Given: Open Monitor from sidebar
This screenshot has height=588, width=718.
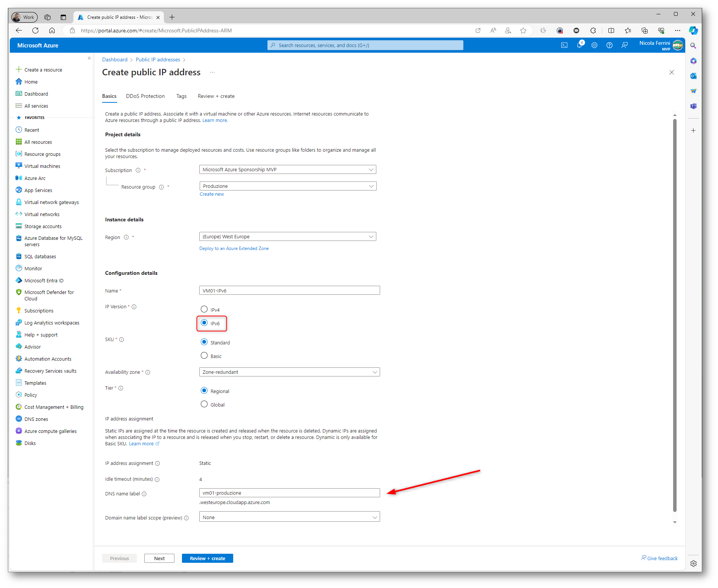Looking at the screenshot, I should [x=33, y=268].
